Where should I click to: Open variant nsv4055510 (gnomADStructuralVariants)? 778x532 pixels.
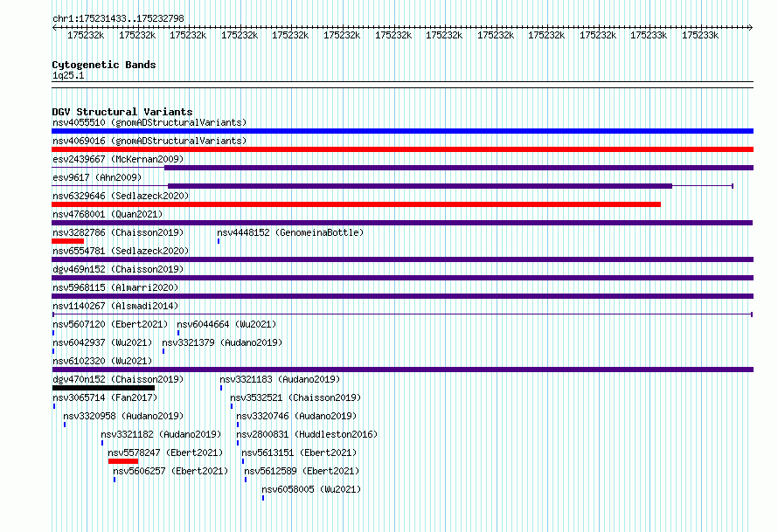point(149,122)
